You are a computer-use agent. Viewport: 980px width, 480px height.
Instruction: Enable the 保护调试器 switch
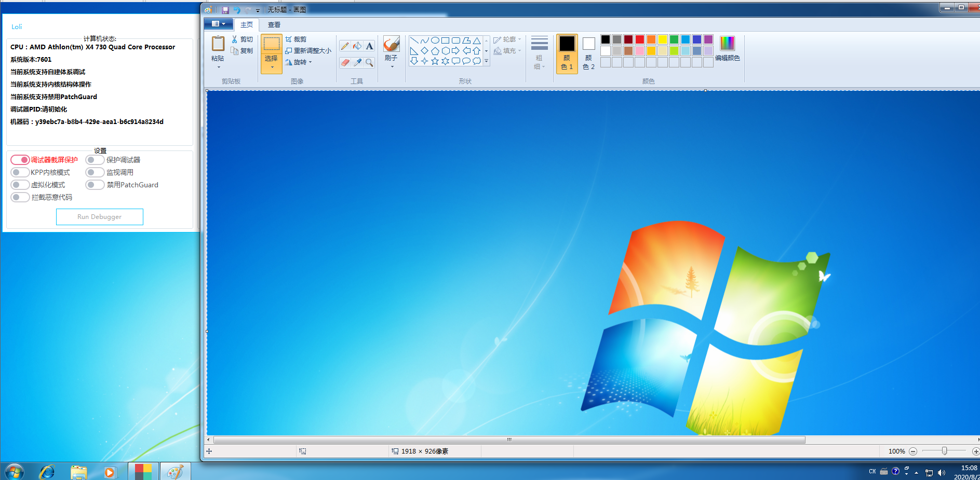[95, 160]
